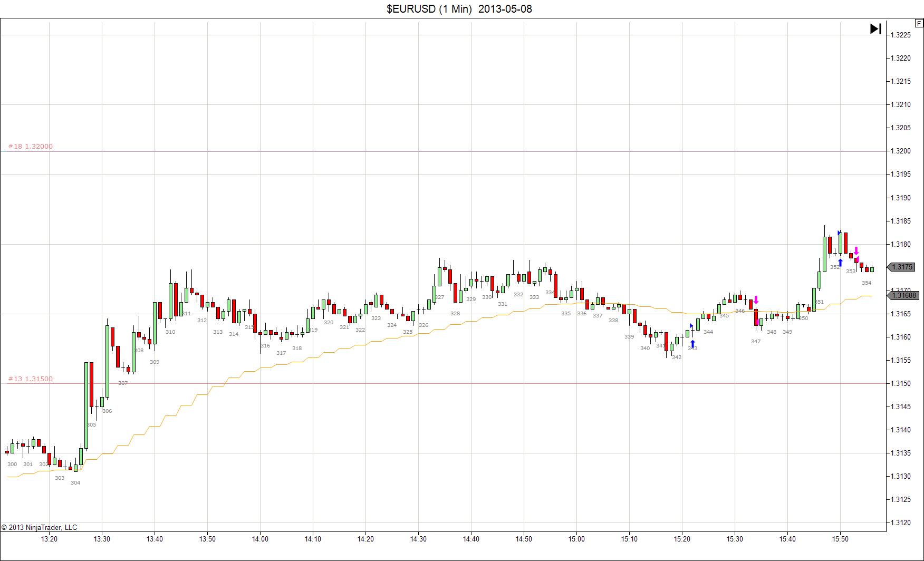Click the NinjaTrader, LLC copyright text
This screenshot has width=924, height=561.
(39, 527)
